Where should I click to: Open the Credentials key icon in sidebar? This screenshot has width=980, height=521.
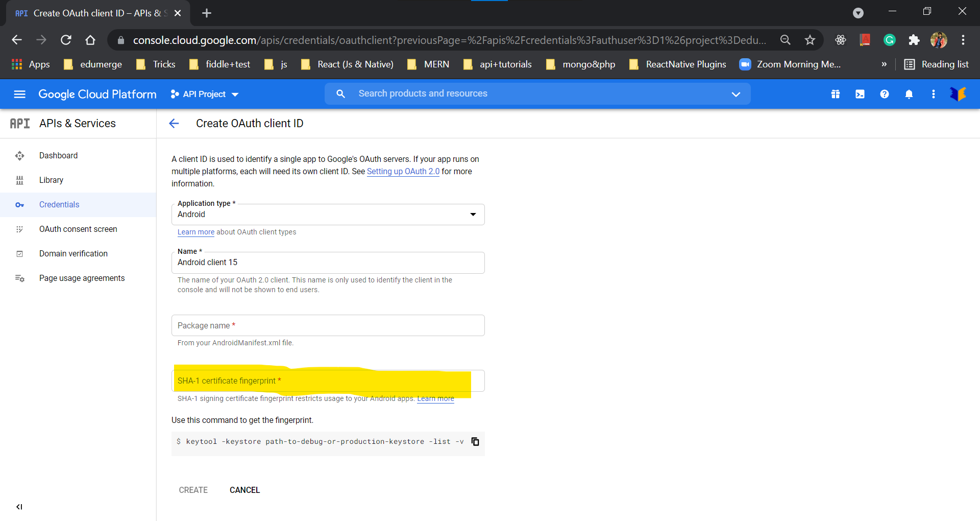click(19, 204)
